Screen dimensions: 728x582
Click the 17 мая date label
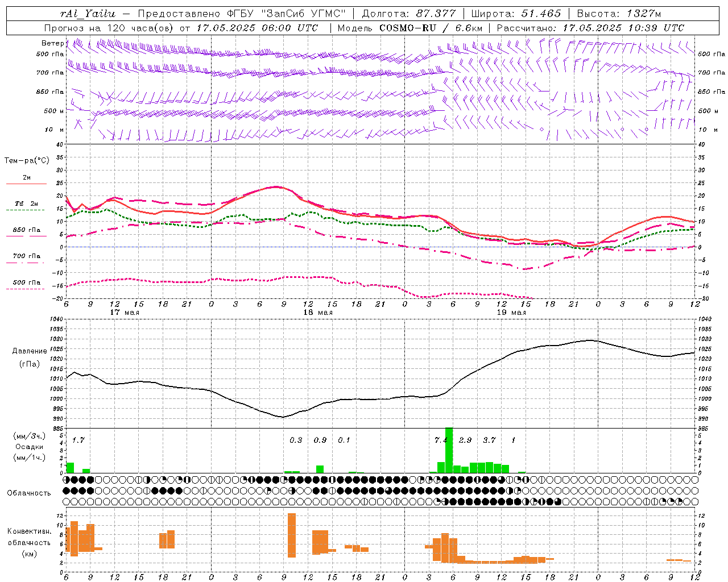point(125,313)
